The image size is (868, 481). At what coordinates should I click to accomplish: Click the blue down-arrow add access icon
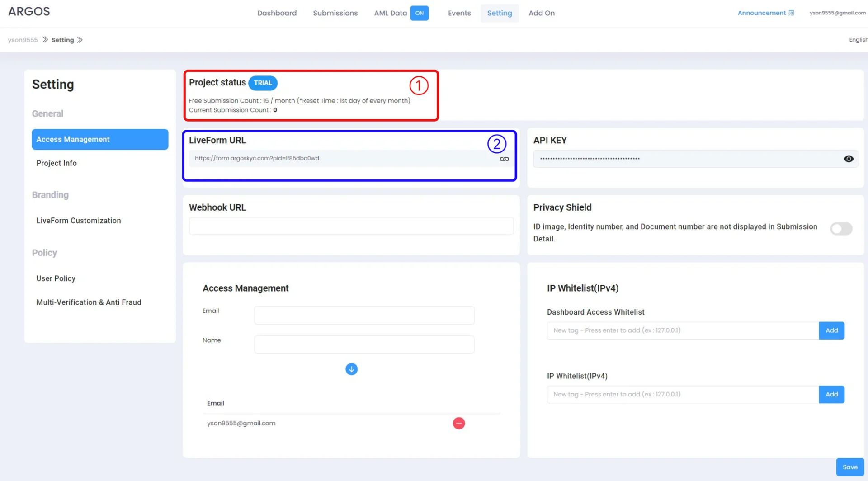pos(351,369)
